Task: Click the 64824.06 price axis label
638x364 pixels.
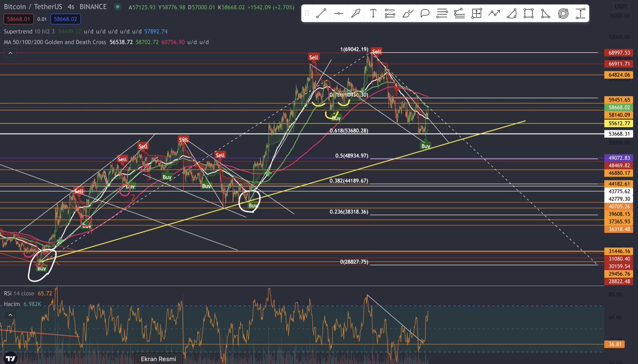Action: pos(620,75)
